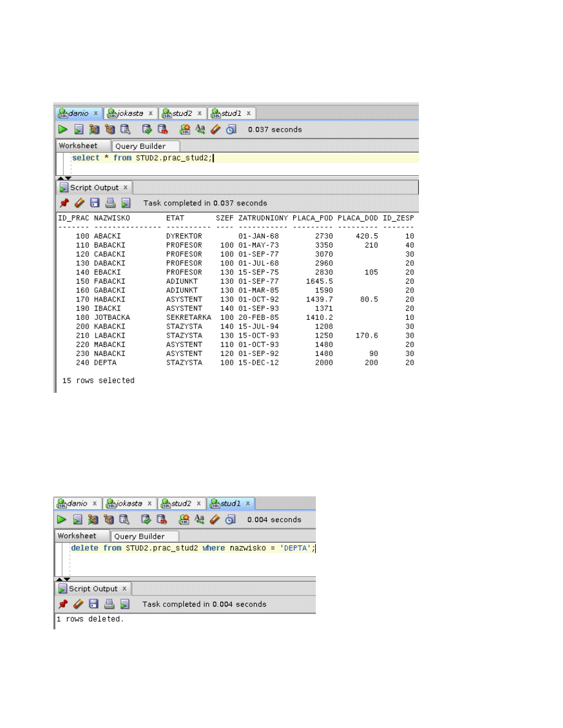Click Run Script icon above delete query
The height and width of the screenshot is (728, 563).
click(78, 520)
